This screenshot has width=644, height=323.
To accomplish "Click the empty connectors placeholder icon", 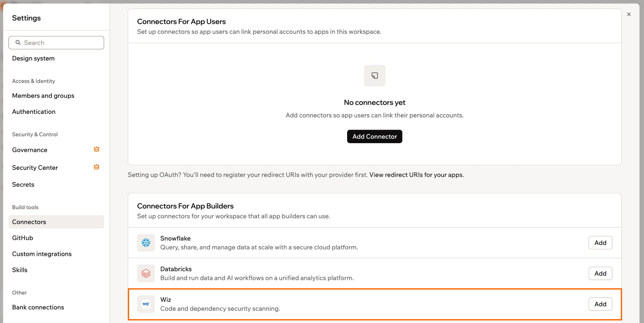I will coord(374,76).
